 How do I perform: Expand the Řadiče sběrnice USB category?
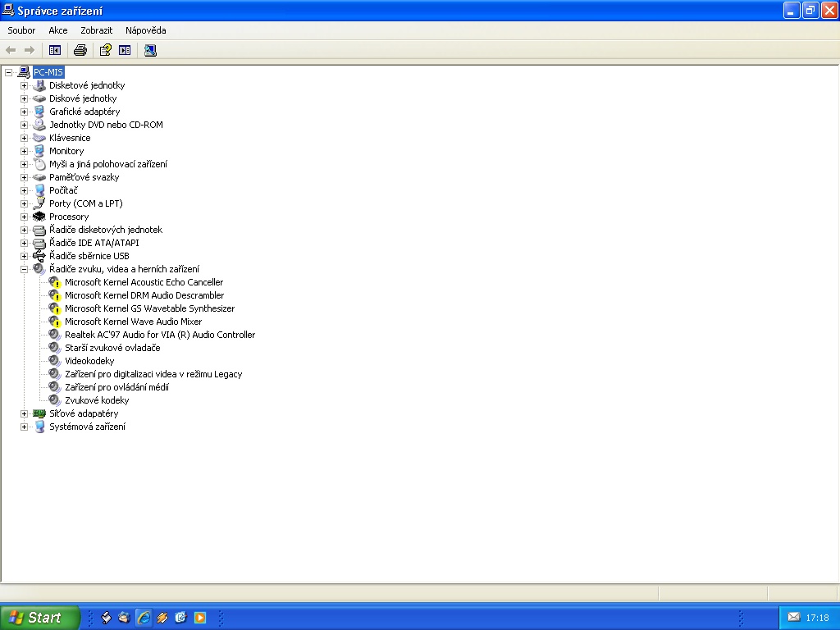(24, 256)
